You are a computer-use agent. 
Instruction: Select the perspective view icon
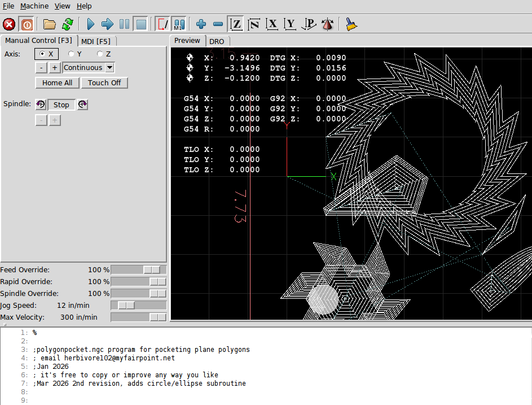pos(309,24)
